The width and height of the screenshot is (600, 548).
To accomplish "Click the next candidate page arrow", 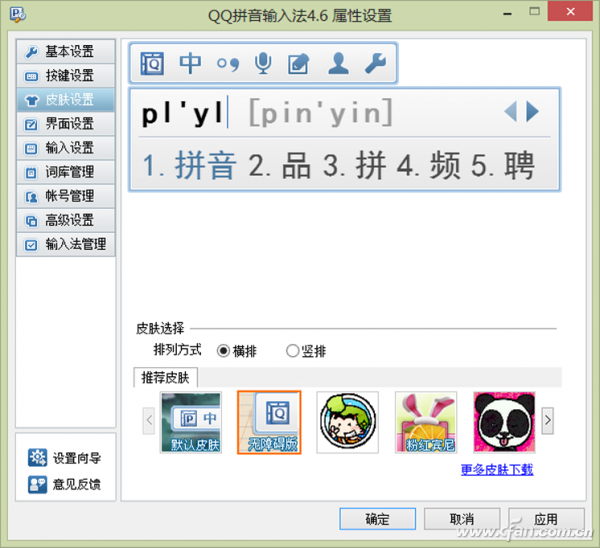I will click(532, 112).
